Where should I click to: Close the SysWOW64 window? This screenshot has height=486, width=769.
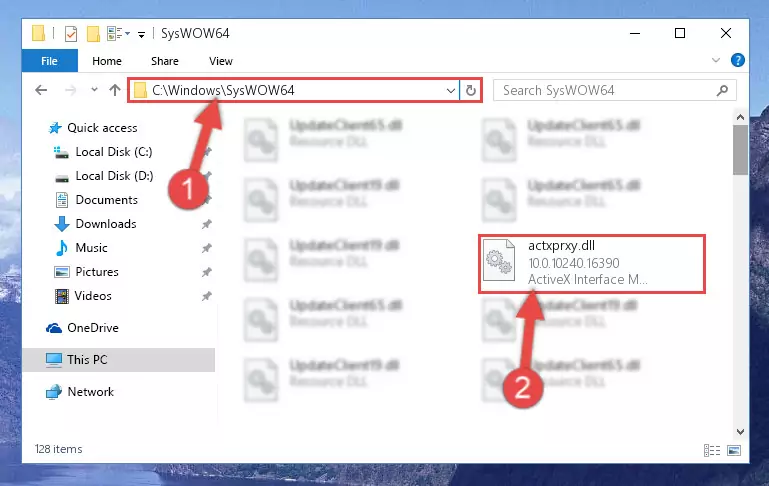click(x=726, y=33)
